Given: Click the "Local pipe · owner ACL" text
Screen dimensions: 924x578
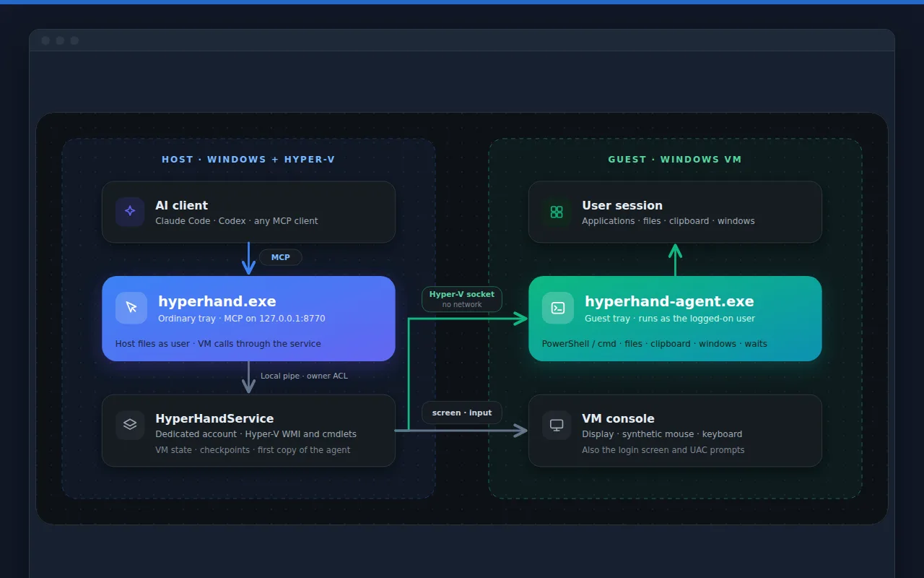Looking at the screenshot, I should pyautogui.click(x=304, y=376).
